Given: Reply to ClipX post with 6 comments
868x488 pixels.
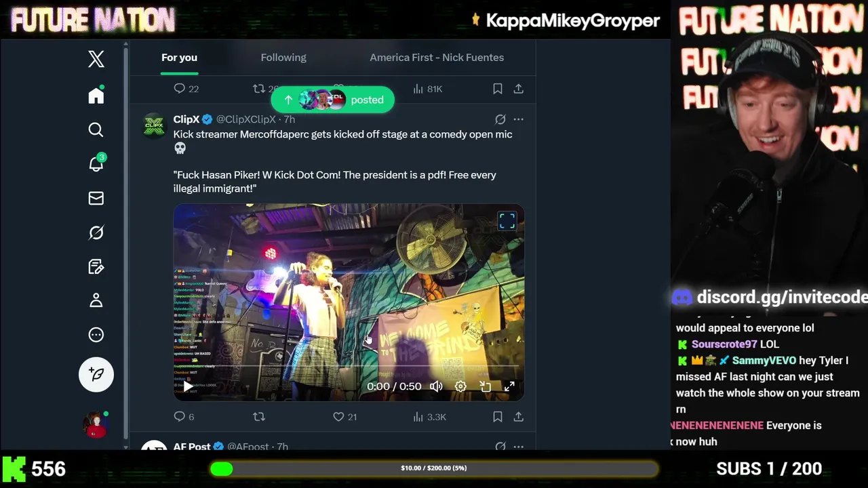Looking at the screenshot, I should coord(184,417).
